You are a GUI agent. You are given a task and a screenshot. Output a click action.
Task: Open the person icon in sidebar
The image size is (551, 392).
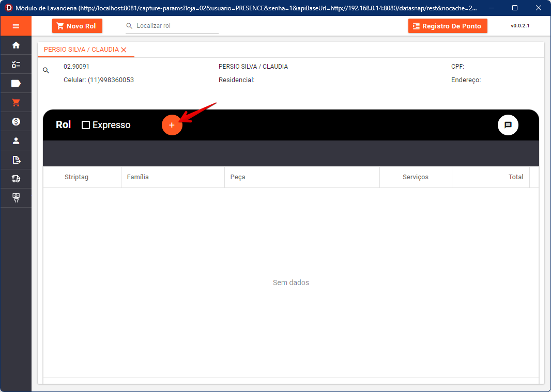[x=16, y=141]
